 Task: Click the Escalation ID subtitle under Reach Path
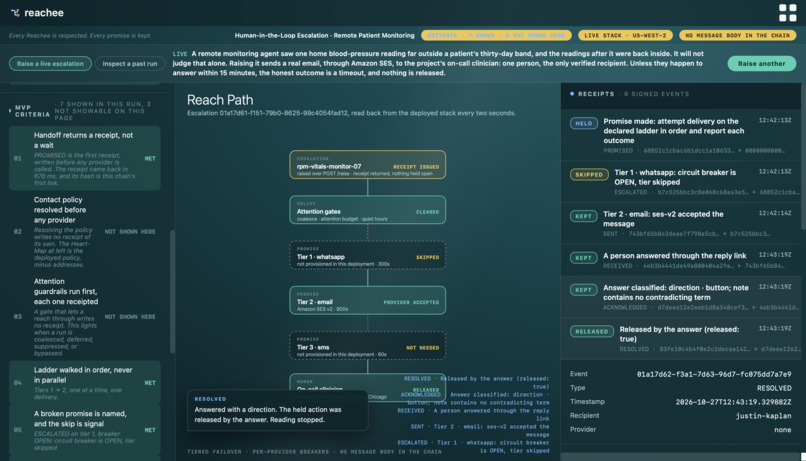pos(351,113)
